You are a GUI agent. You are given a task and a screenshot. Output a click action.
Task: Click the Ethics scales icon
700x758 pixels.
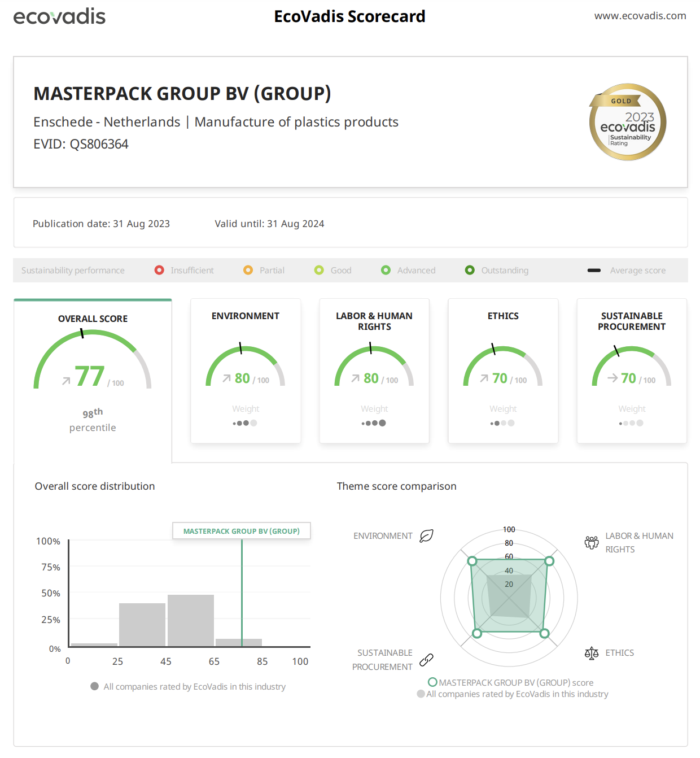coord(591,654)
